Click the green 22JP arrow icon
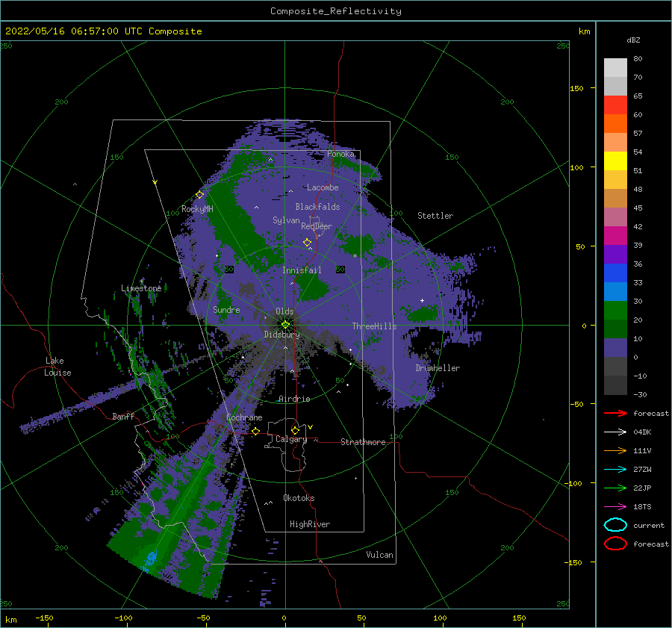This screenshot has height=628, width=672. [x=615, y=488]
